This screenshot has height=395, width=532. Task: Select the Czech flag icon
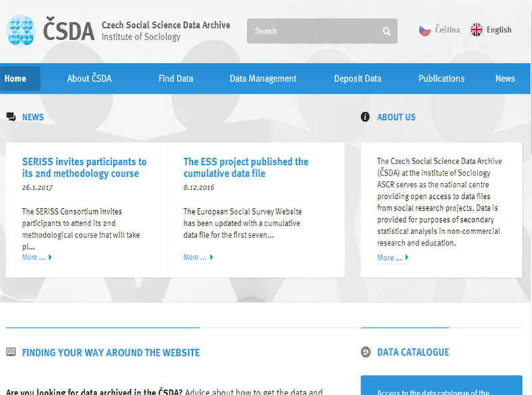pyautogui.click(x=425, y=30)
